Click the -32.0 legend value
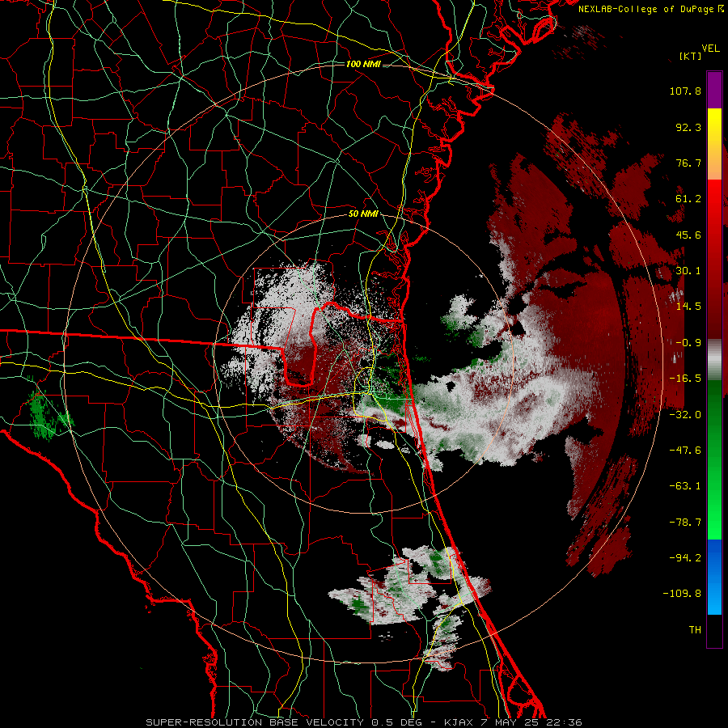 pyautogui.click(x=685, y=415)
